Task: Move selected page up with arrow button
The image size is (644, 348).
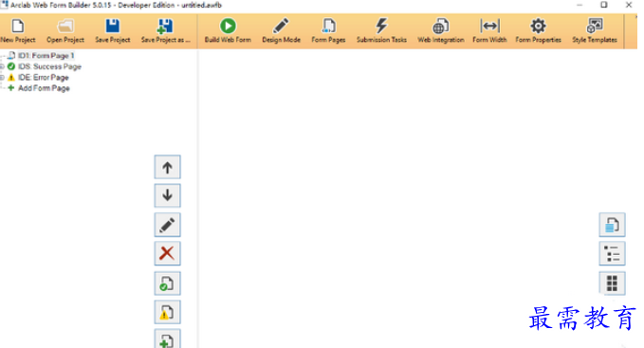Action: tap(167, 167)
